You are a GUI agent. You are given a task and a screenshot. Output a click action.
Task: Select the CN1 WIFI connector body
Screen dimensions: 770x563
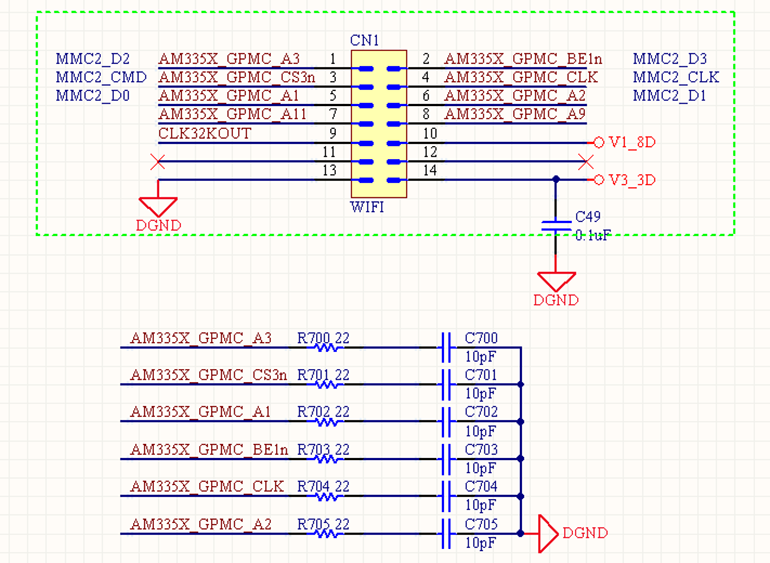pos(378,123)
